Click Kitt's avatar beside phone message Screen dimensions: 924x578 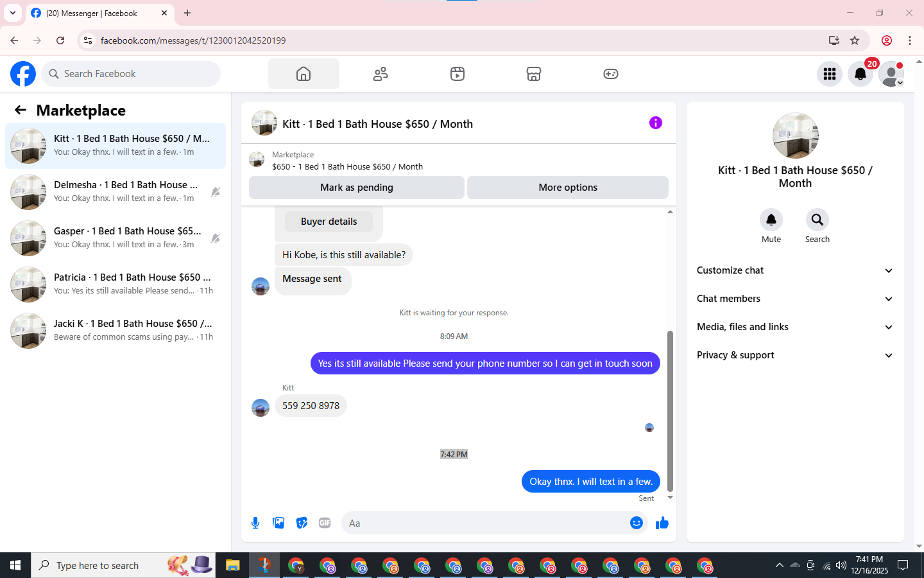[x=261, y=408]
